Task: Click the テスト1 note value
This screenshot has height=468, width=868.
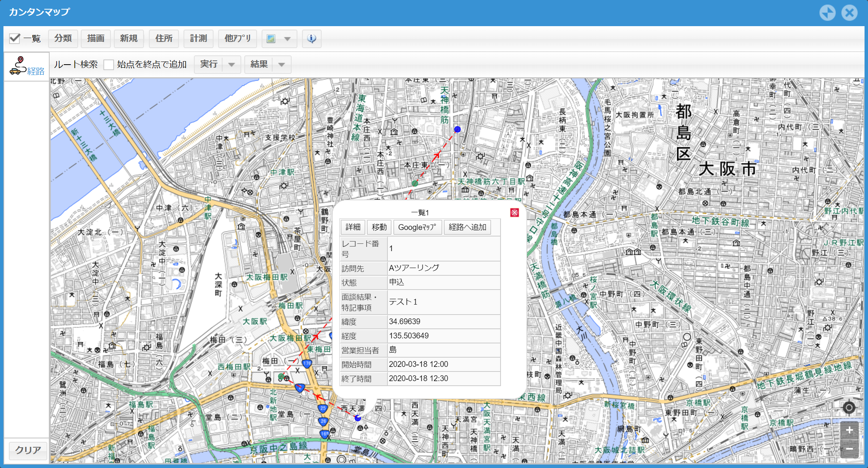Action: click(403, 302)
